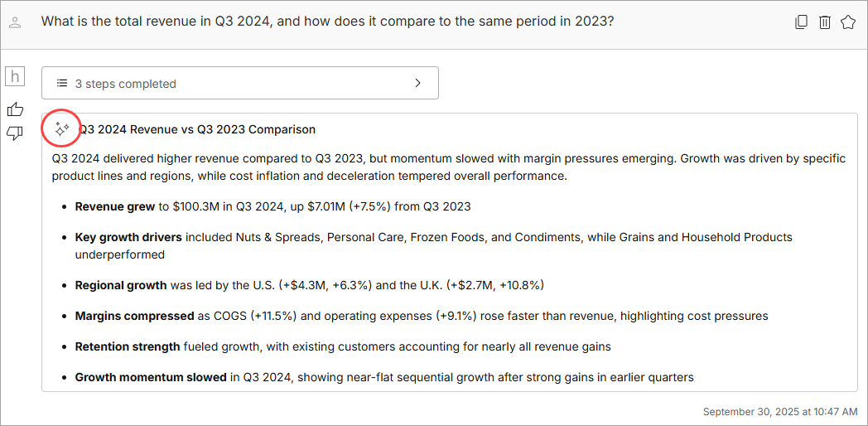Give the answer a thumbs up
The height and width of the screenshot is (426, 868).
pyautogui.click(x=15, y=109)
